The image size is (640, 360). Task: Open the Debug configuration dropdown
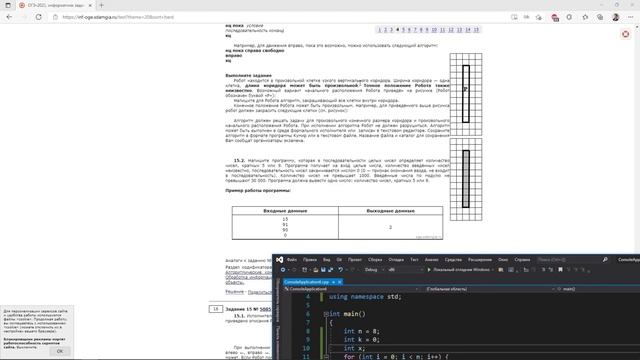pyautogui.click(x=374, y=270)
